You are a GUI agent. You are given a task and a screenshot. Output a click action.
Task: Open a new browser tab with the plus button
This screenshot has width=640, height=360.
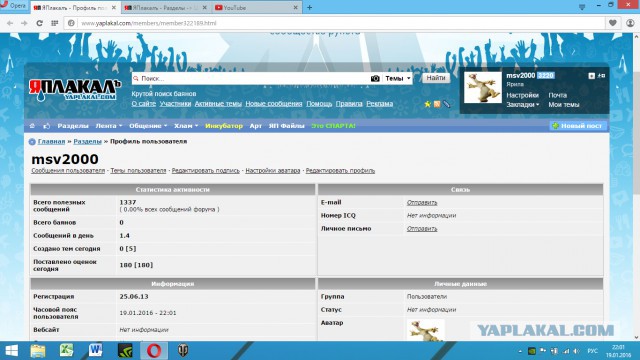click(x=309, y=7)
